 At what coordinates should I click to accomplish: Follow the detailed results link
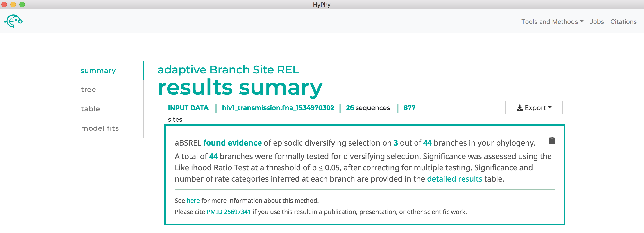454,179
